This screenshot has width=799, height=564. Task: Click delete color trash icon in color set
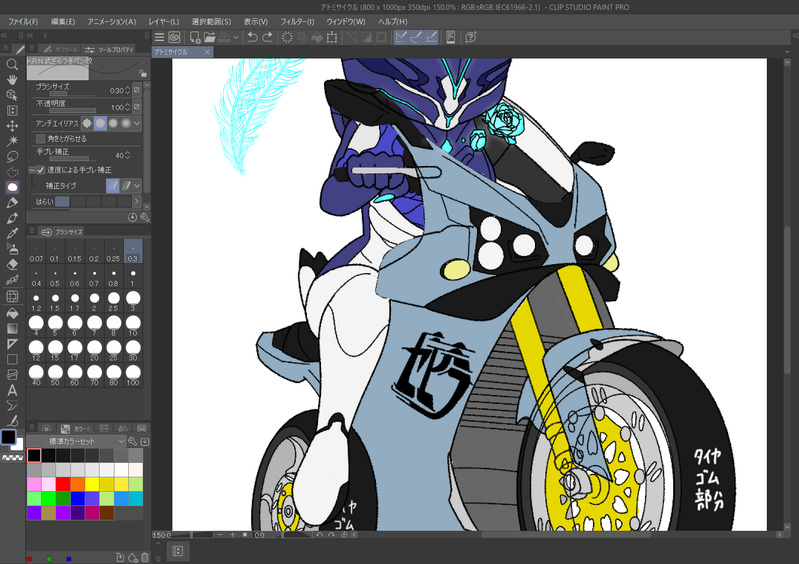pos(145,558)
